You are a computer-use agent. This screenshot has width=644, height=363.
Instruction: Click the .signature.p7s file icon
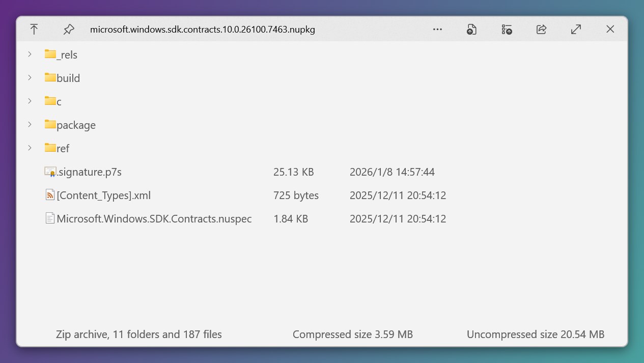pos(49,172)
